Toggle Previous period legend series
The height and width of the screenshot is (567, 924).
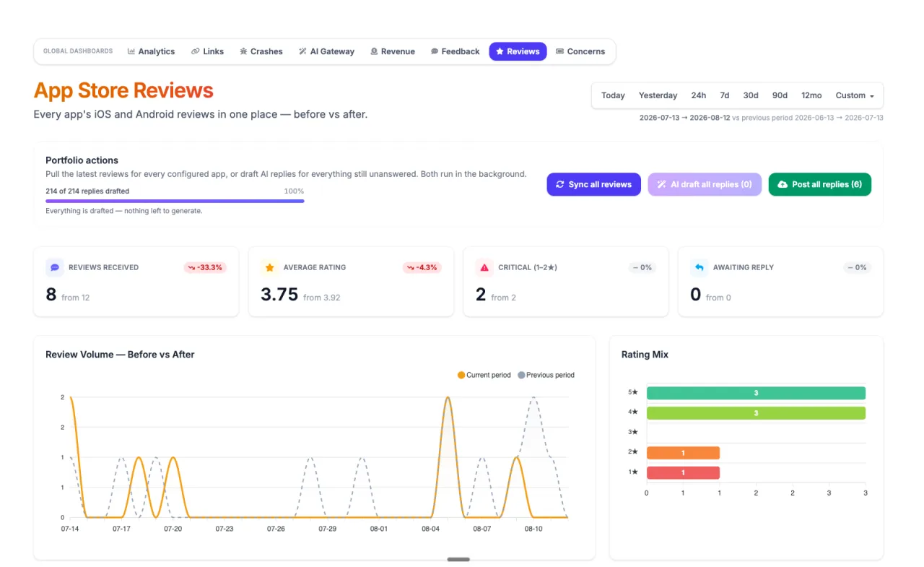click(546, 375)
